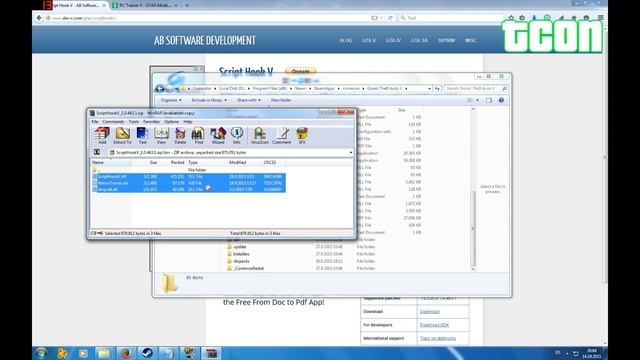Open the Commands menu in WinRAR
Screen dimensions: 640x360
(x=113, y=122)
